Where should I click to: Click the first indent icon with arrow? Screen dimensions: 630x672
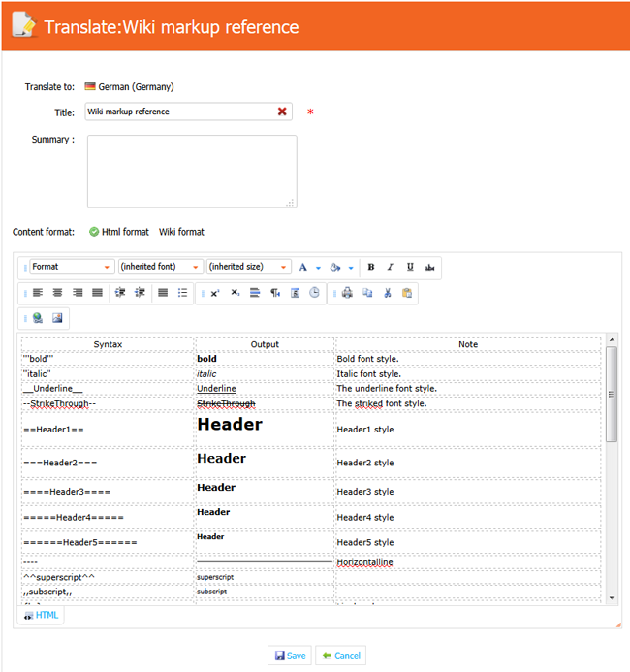[x=120, y=293]
